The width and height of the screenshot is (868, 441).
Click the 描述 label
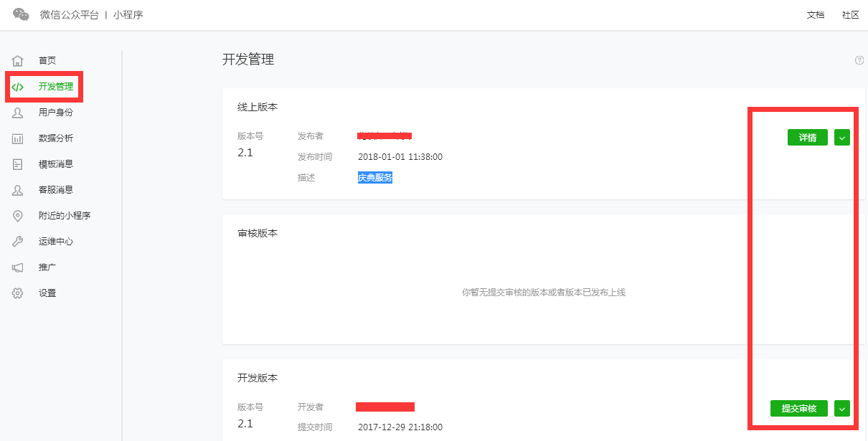coord(306,178)
